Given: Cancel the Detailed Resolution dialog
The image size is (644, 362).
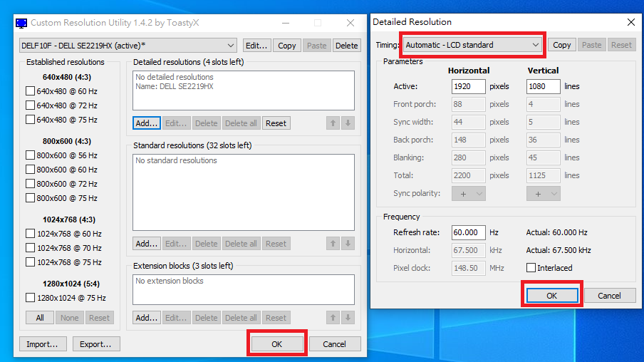Looking at the screenshot, I should click(x=610, y=296).
